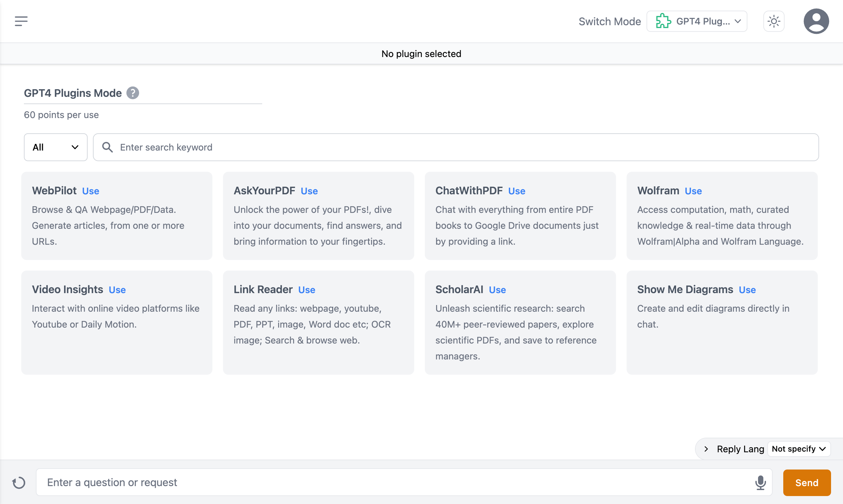This screenshot has height=504, width=843.
Task: Click the WebPilot description text
Action: pyautogui.click(x=108, y=225)
